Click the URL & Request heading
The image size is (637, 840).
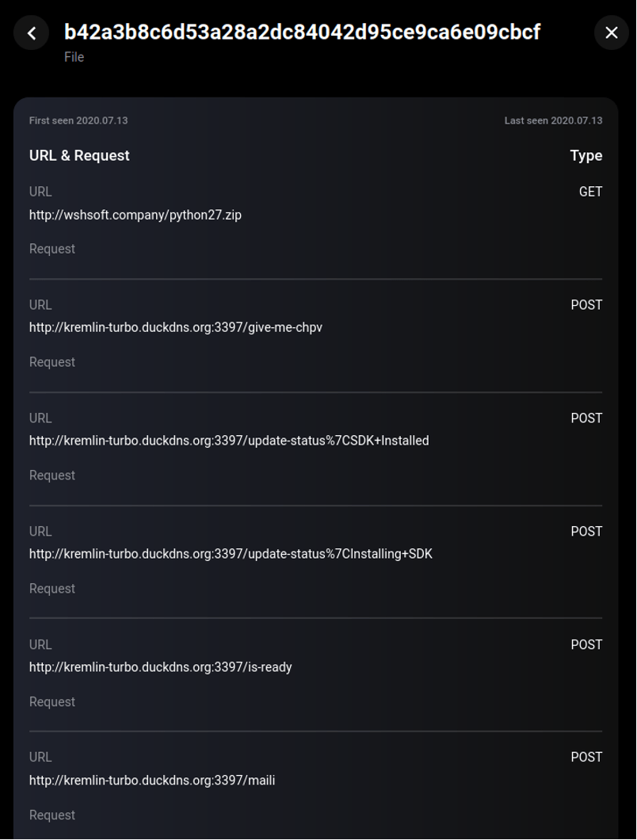point(79,155)
